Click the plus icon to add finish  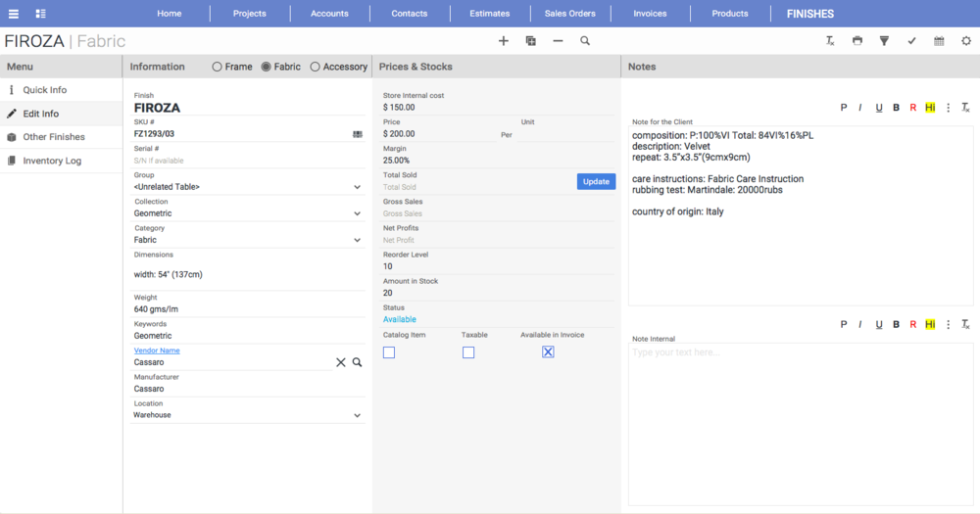point(504,41)
